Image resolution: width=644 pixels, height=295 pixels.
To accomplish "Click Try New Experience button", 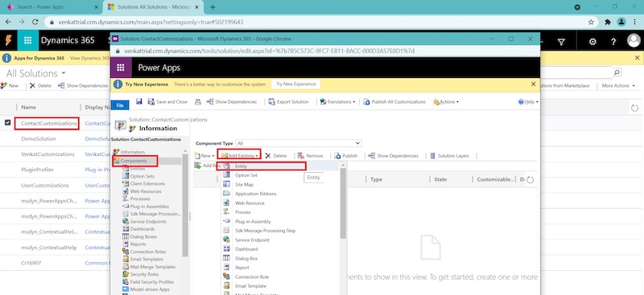I will pyautogui.click(x=295, y=84).
